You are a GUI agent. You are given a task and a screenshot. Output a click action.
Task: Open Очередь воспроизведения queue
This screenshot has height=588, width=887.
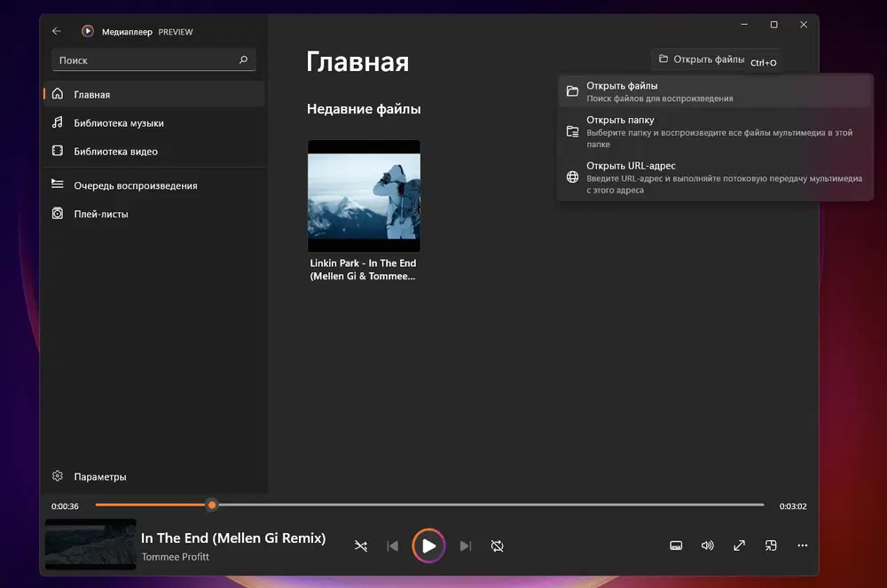pyautogui.click(x=153, y=184)
